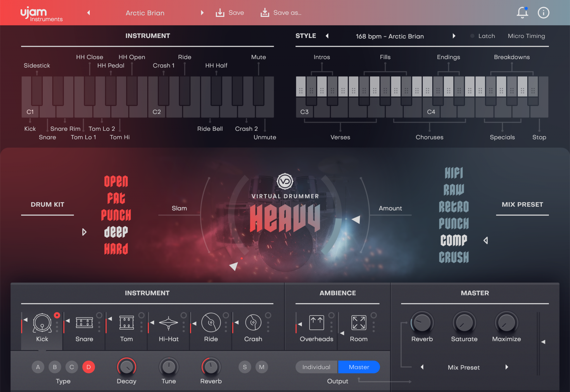Switch output to Individual
The image size is (570, 392).
316,367
